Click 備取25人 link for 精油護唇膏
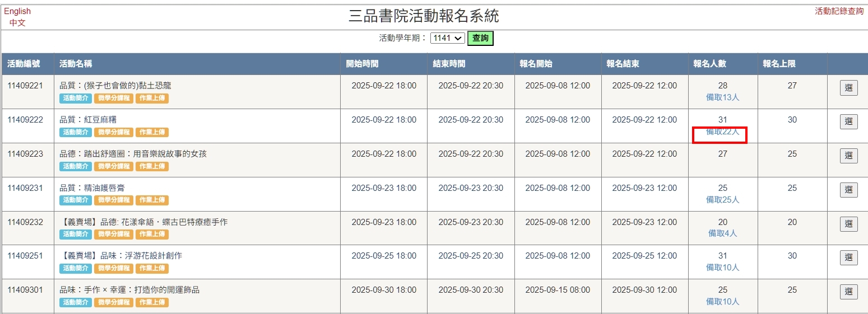Viewport: 868px width, 314px height. (722, 200)
